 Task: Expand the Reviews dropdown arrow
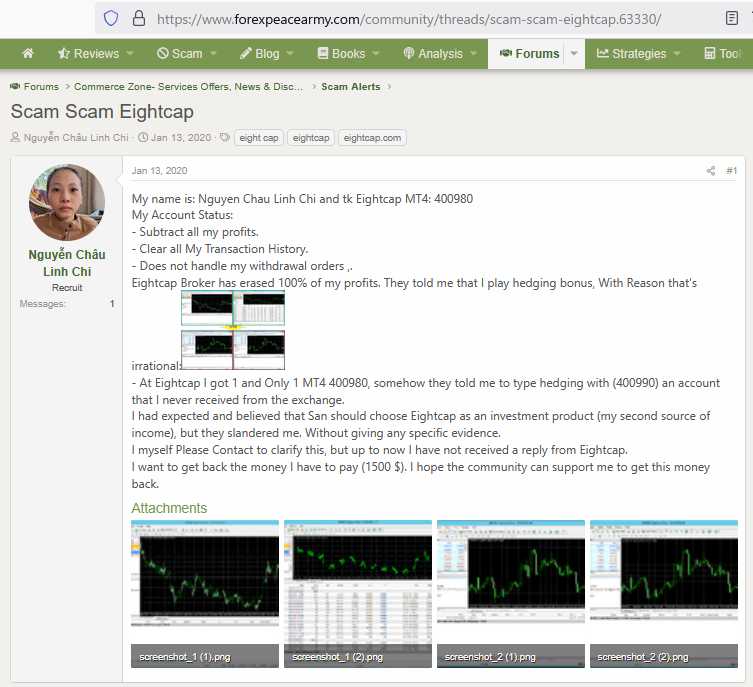(130, 53)
